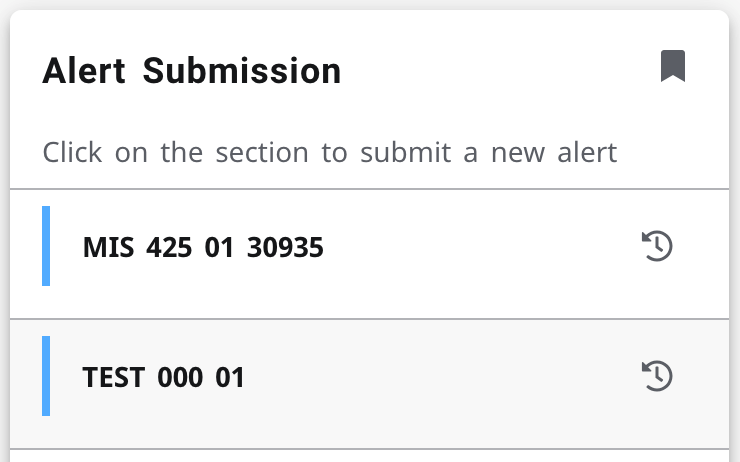Click the word Alert in the card title

coord(84,71)
